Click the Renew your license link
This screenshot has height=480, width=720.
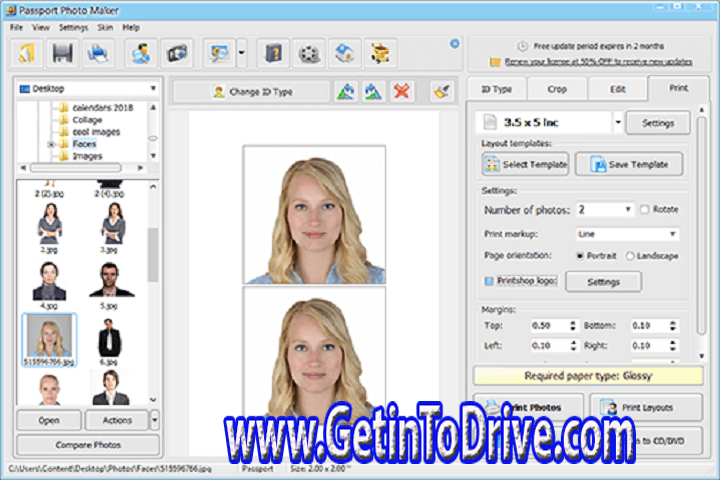pos(598,62)
